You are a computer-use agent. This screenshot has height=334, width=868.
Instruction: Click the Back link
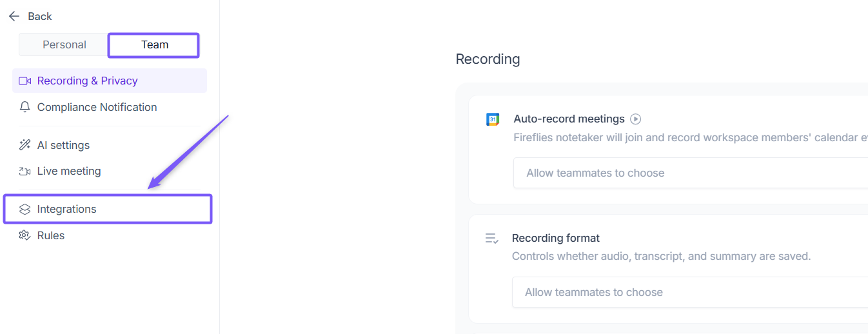(40, 16)
